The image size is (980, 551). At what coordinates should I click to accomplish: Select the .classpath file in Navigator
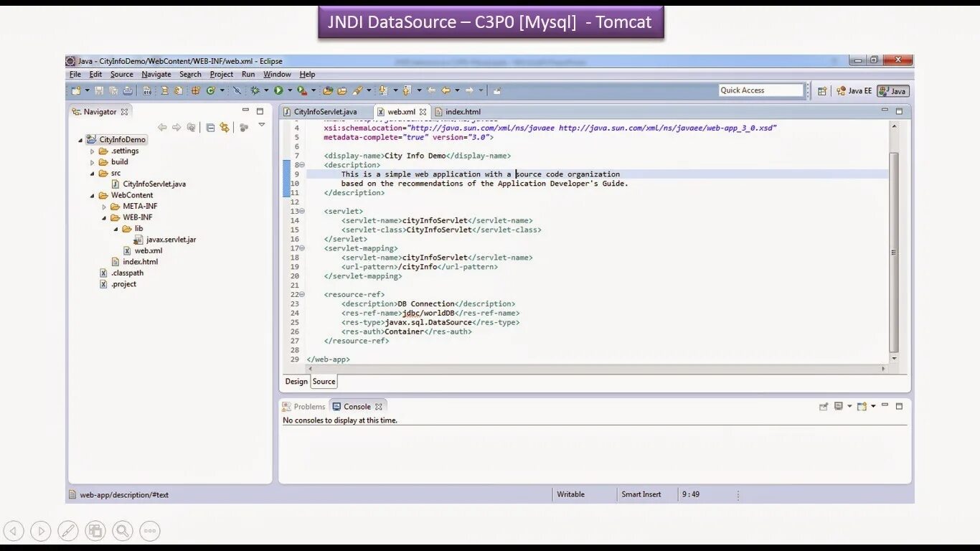click(x=121, y=273)
